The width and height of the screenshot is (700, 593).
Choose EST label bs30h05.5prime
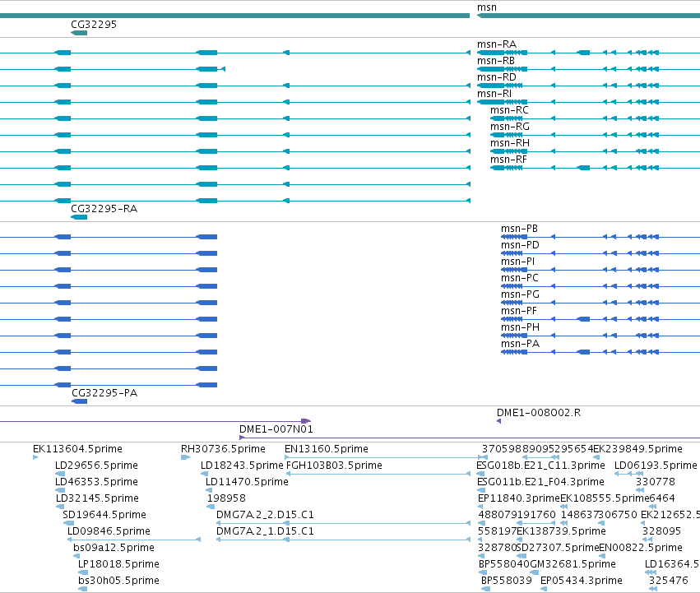tap(118, 581)
